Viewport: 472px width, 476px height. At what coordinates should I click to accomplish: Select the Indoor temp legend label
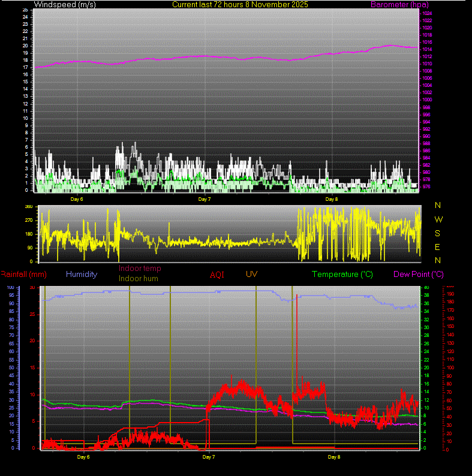point(140,269)
